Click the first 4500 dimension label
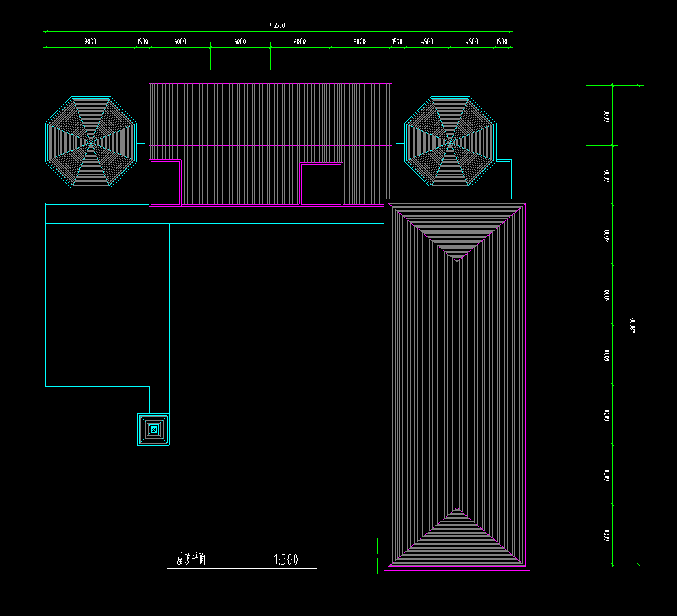This screenshot has width=677, height=616. point(427,42)
